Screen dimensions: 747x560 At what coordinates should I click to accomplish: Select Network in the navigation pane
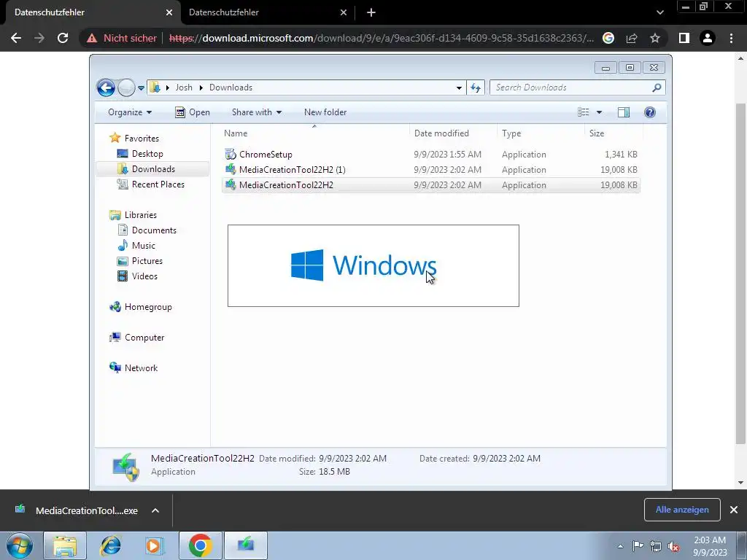point(141,368)
